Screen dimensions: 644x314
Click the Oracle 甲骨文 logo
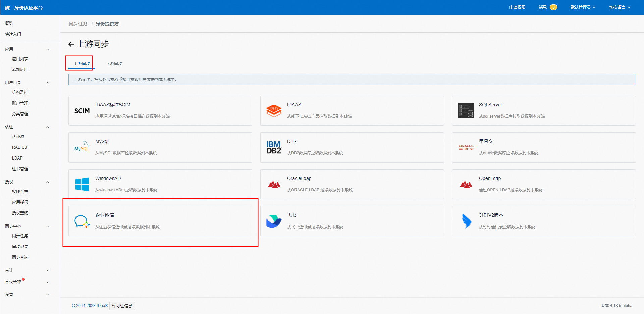466,147
